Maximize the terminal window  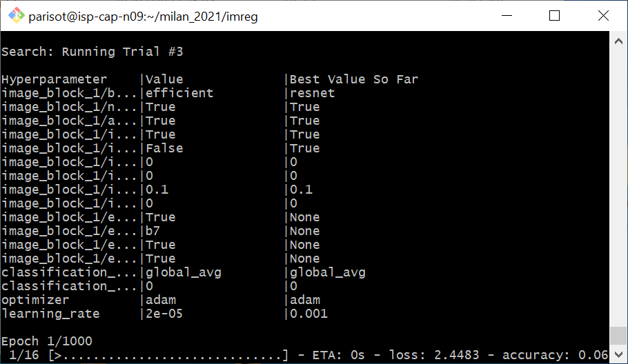[554, 16]
